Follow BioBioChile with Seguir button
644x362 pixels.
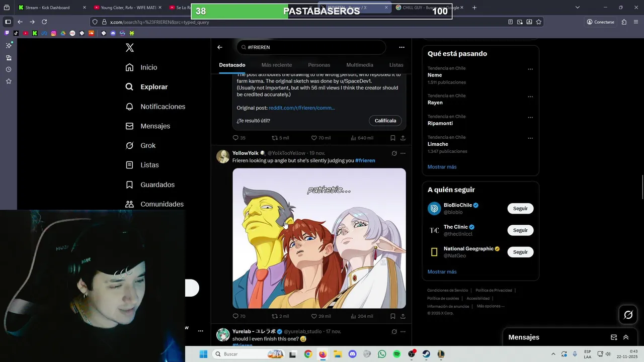pyautogui.click(x=520, y=209)
